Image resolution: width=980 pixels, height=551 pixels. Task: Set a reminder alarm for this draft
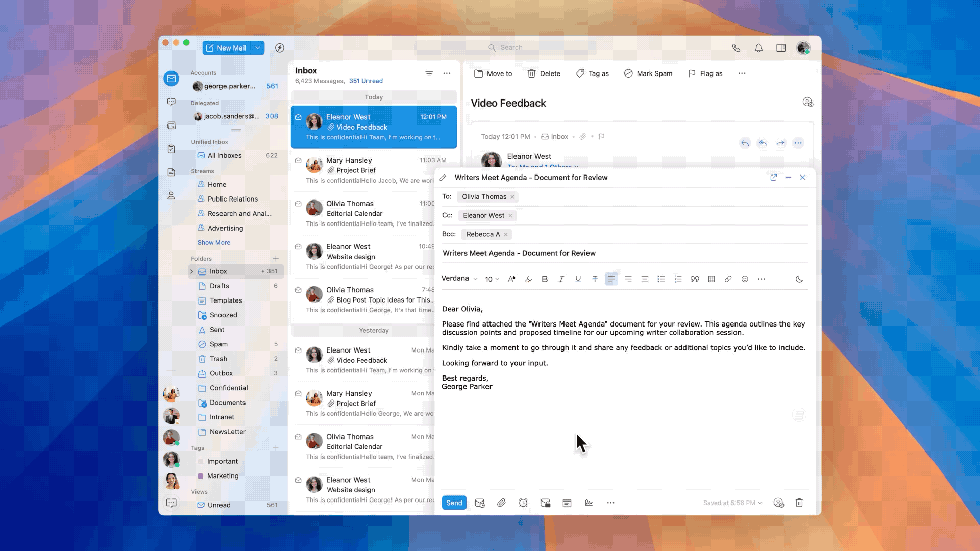click(x=523, y=503)
